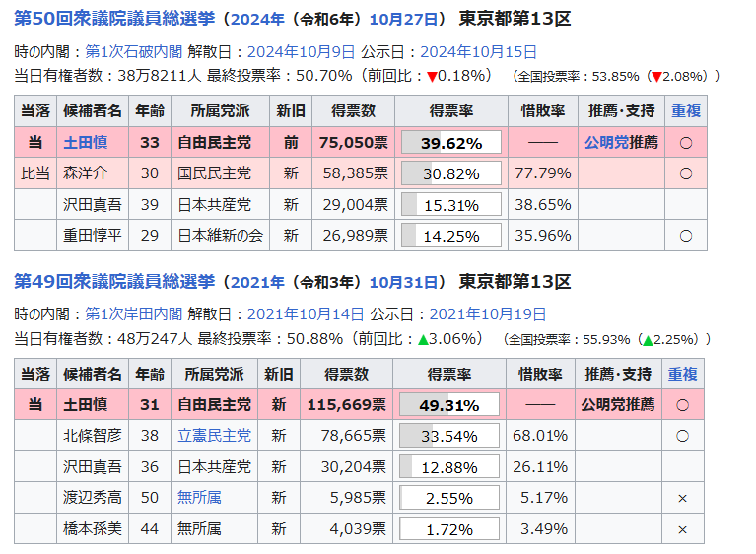Open the 2021年10月19日 announcement date link
This screenshot has height=554, width=756.
[x=487, y=314]
